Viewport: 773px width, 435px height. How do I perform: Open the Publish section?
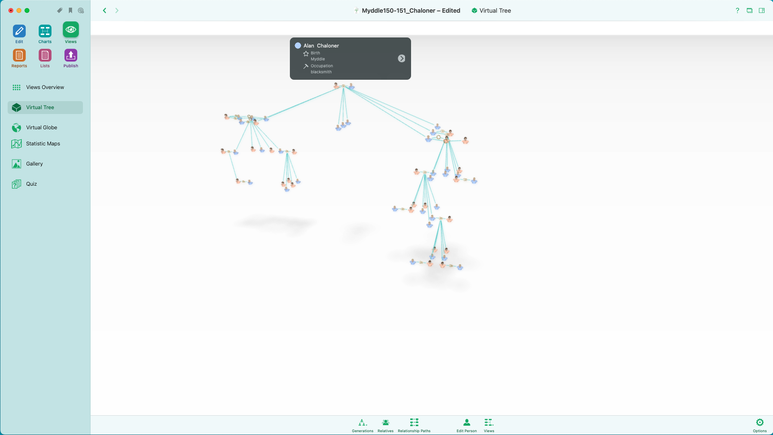pos(70,58)
